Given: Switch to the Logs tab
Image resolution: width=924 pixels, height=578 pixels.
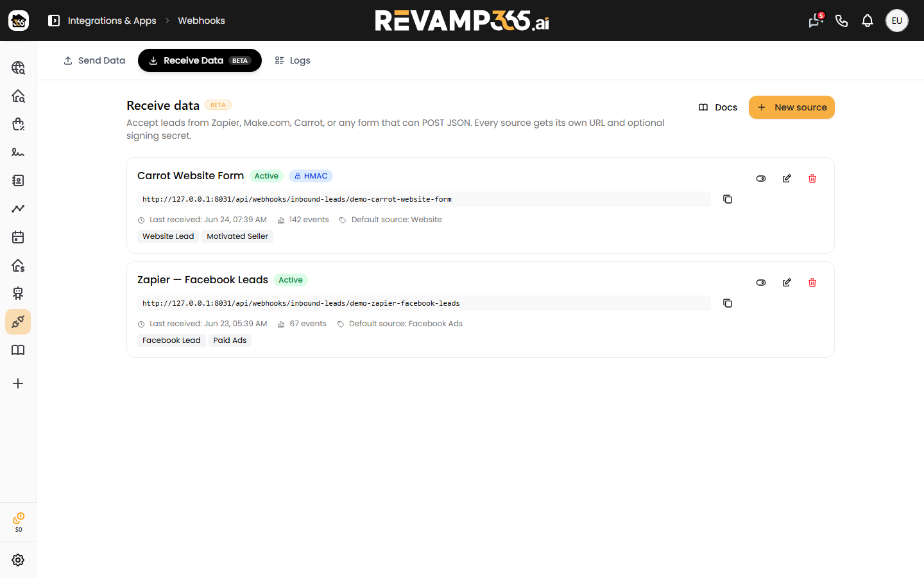Looking at the screenshot, I should tap(293, 60).
